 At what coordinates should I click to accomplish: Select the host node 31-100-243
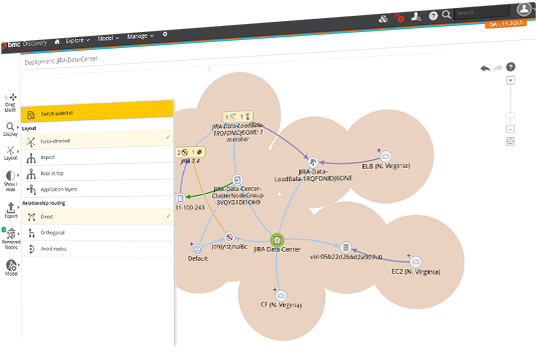coord(180,198)
